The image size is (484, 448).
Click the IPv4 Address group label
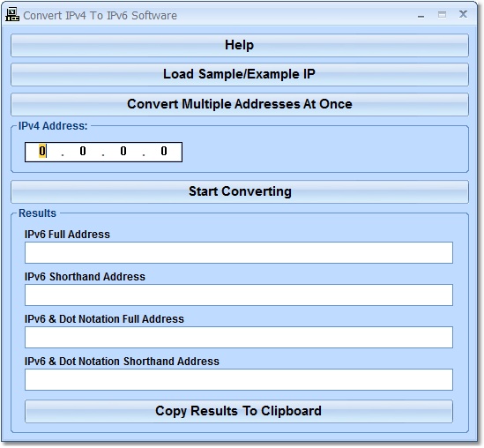pyautogui.click(x=53, y=126)
